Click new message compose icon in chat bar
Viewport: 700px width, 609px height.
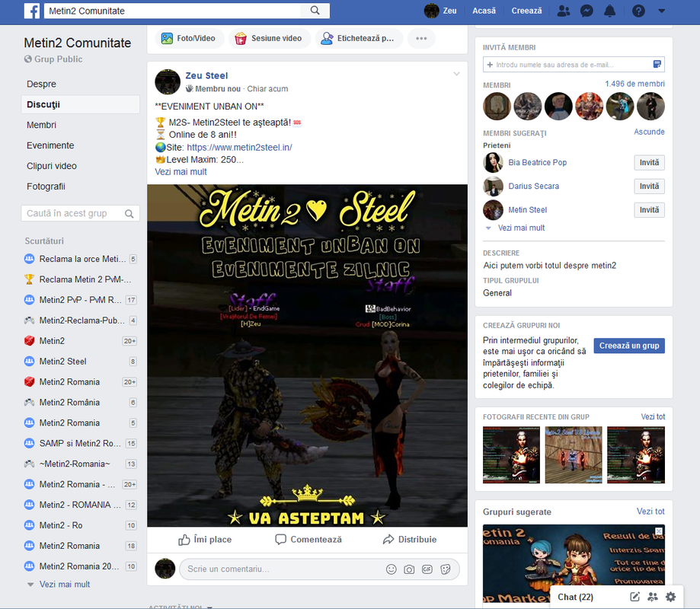[x=634, y=597]
